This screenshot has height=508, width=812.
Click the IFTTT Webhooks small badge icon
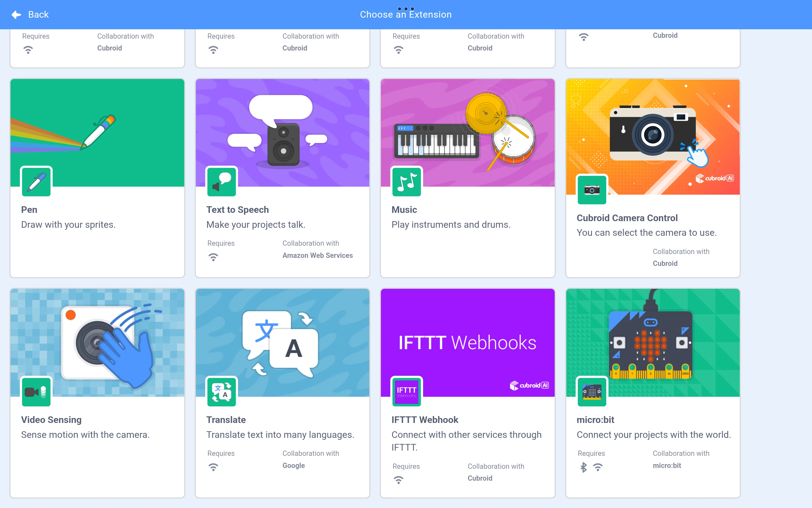pyautogui.click(x=407, y=392)
